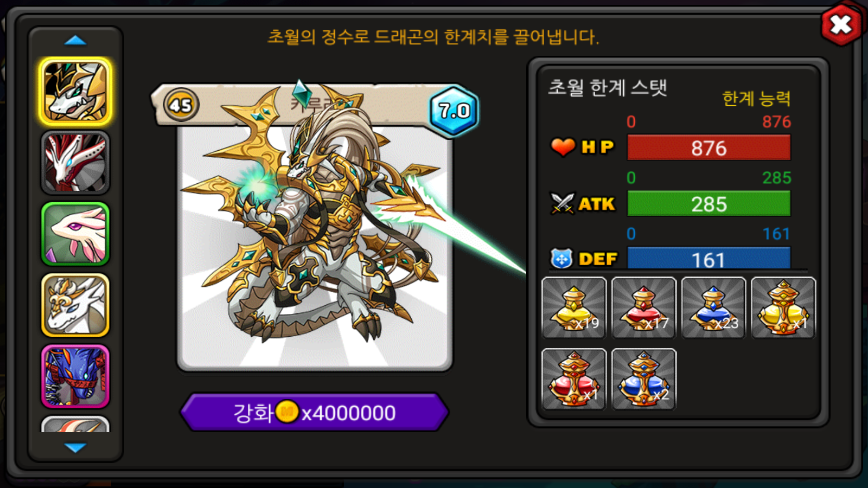Click the green ATK bar showing 285
Image resolution: width=868 pixels, height=488 pixels.
click(x=709, y=204)
